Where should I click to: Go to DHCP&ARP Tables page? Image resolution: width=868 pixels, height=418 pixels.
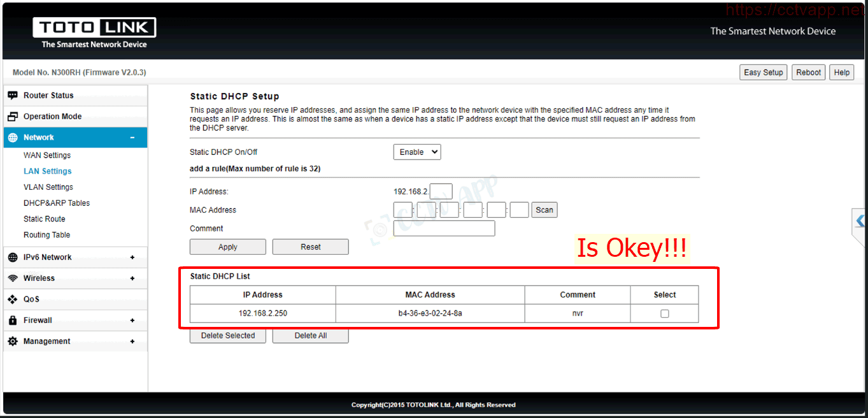(x=57, y=203)
